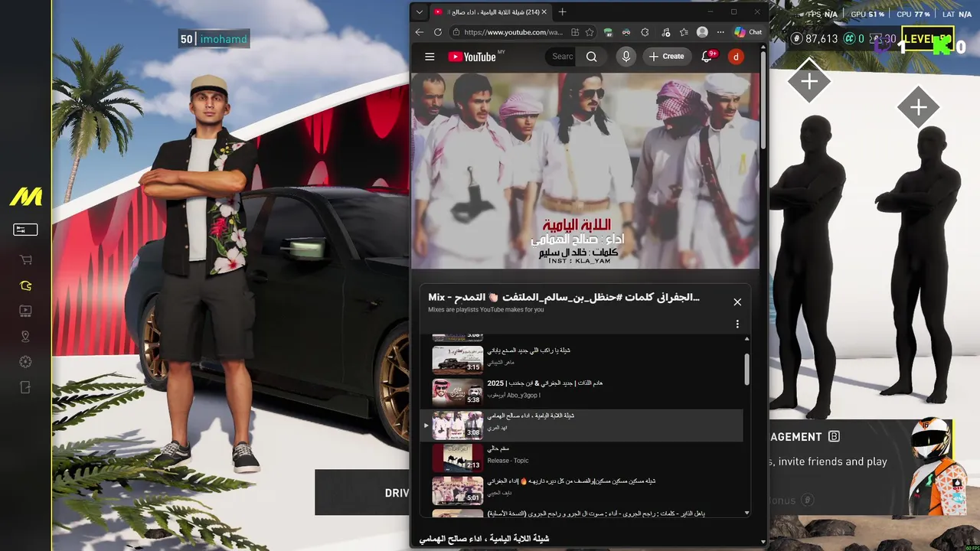Click the 'Mix - التمدح' playlist title

(x=563, y=297)
